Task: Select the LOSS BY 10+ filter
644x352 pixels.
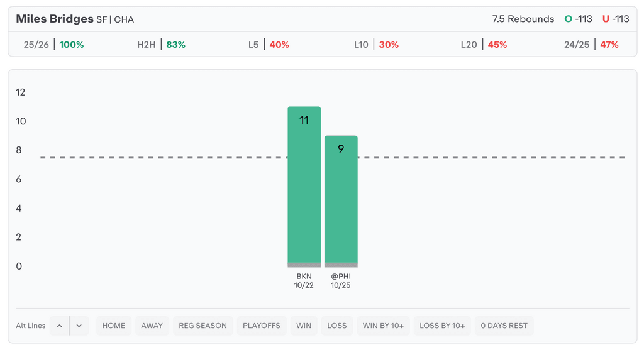Action: tap(442, 326)
